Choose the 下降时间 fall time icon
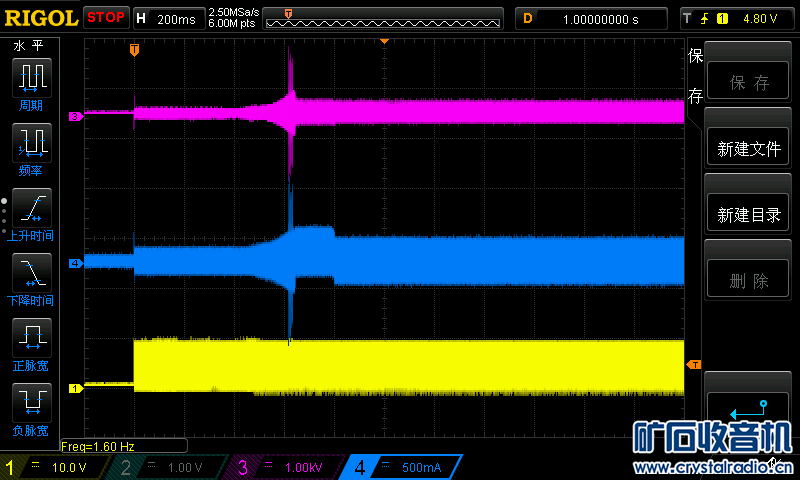Viewport: 800px width, 480px height. 32,272
